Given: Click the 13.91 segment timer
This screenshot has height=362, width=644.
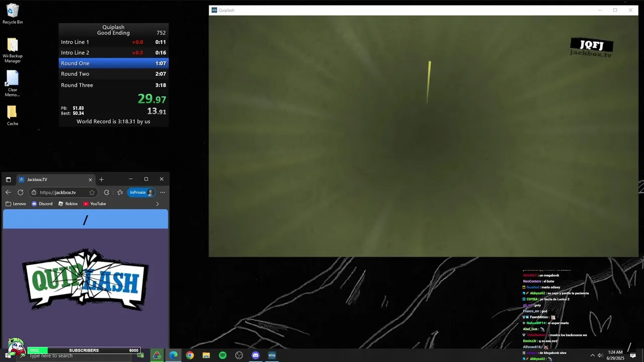Looking at the screenshot, I should coord(156,111).
